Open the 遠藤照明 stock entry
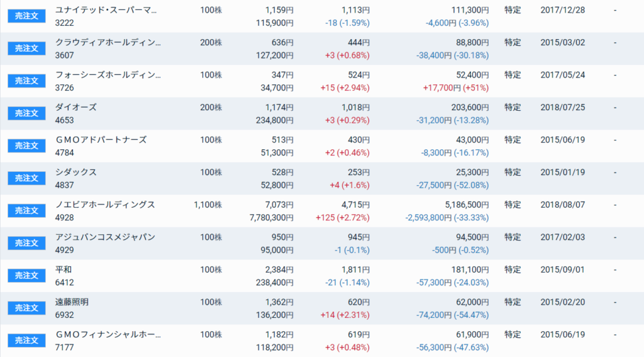 72,302
